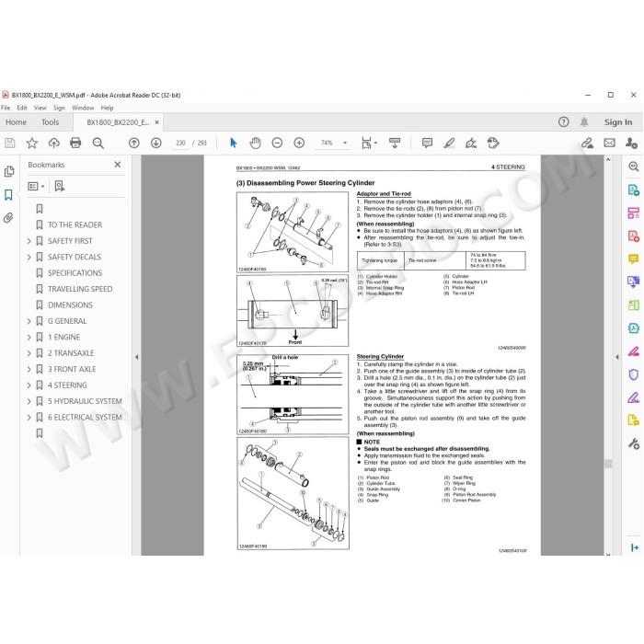Switch to the Home tab
Viewport: 644px width, 644px height.
pyautogui.click(x=16, y=122)
